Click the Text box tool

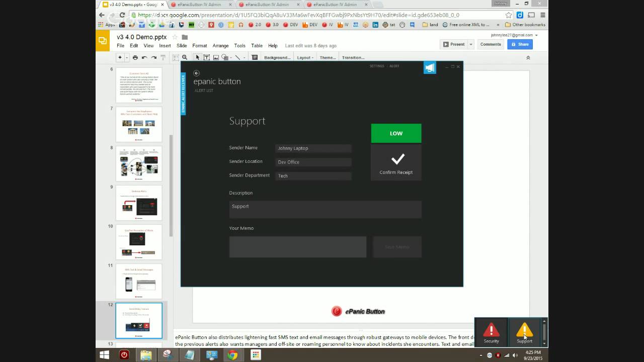point(206,57)
